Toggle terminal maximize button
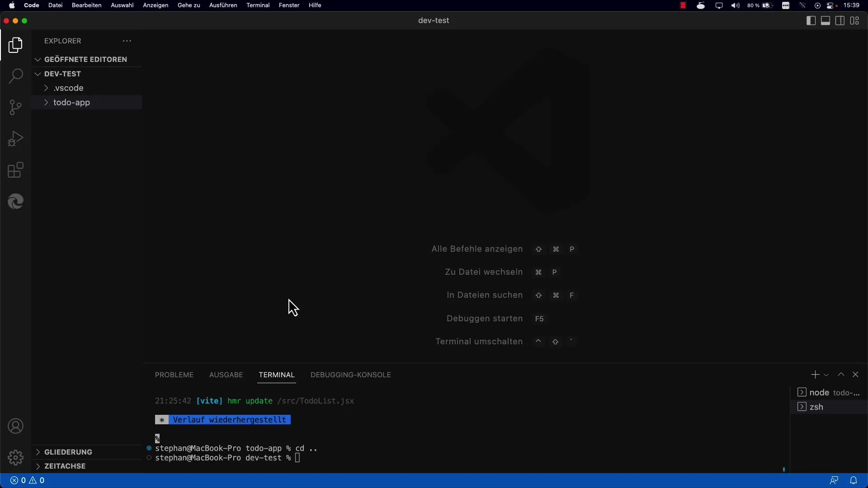 pyautogui.click(x=840, y=374)
